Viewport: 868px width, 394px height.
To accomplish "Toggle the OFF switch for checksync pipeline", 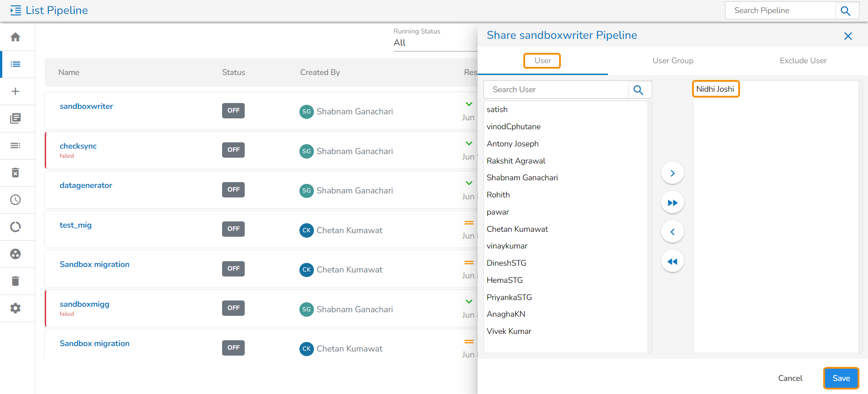I will tap(233, 150).
